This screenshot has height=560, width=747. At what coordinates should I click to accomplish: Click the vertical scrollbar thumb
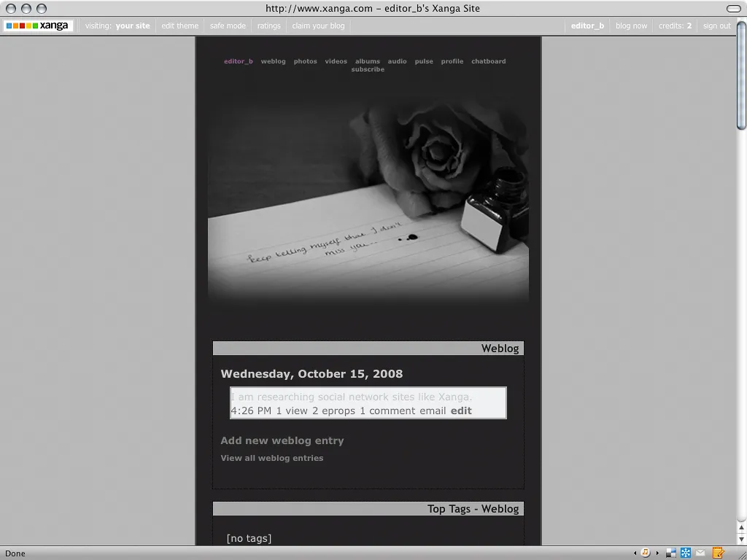point(741,76)
